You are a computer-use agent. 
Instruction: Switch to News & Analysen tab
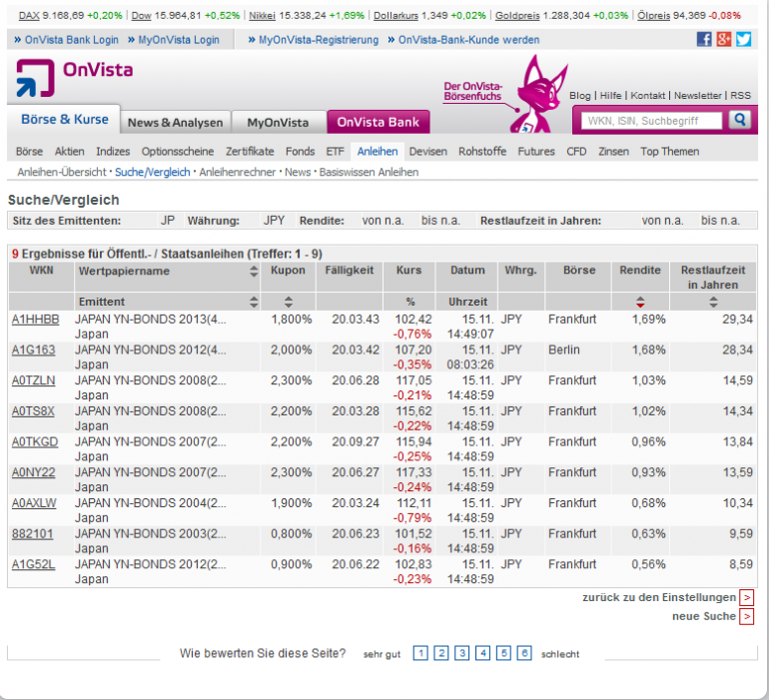[x=175, y=122]
